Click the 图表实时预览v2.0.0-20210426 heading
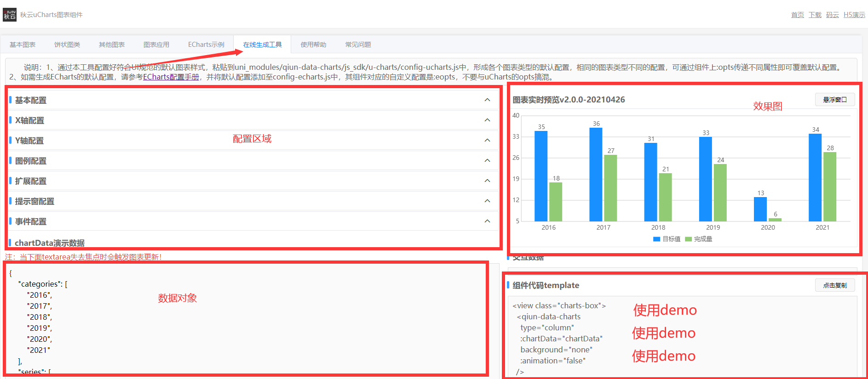 [x=569, y=100]
